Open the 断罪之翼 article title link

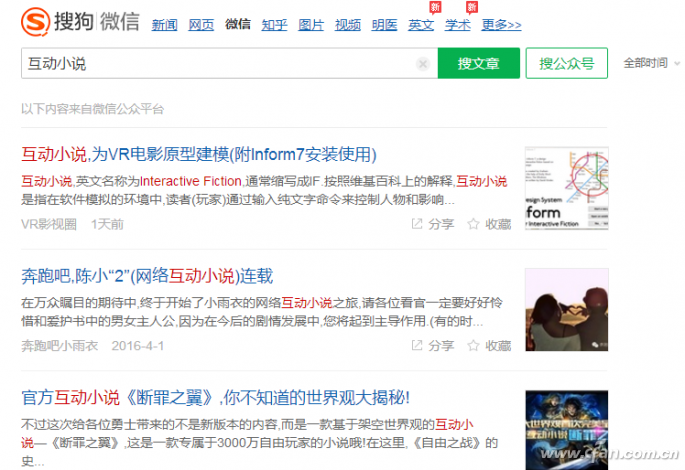pos(215,397)
